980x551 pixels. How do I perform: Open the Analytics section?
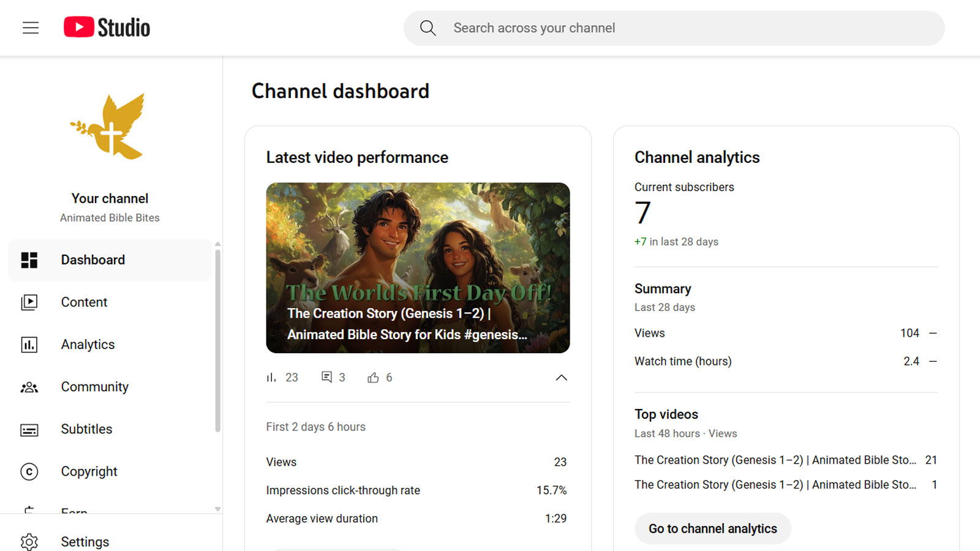coord(110,345)
